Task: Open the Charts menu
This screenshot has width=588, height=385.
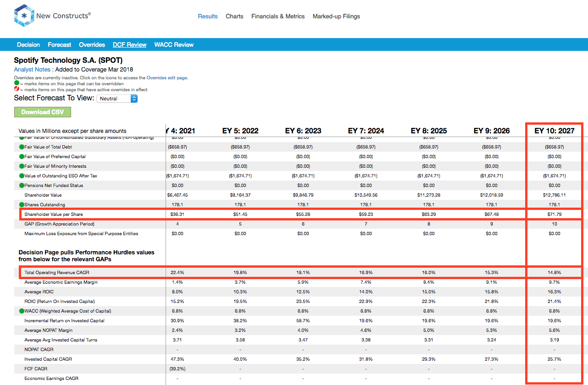Action: point(234,16)
